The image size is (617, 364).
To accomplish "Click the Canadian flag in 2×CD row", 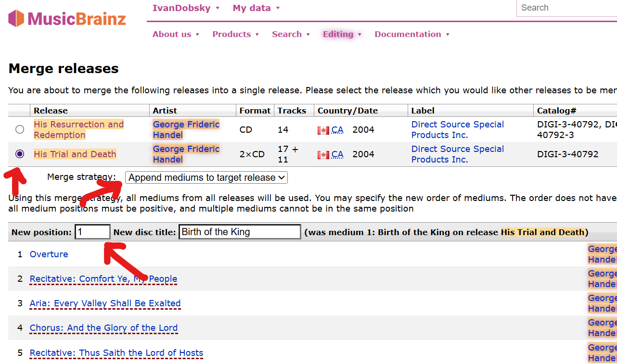I will pyautogui.click(x=323, y=154).
